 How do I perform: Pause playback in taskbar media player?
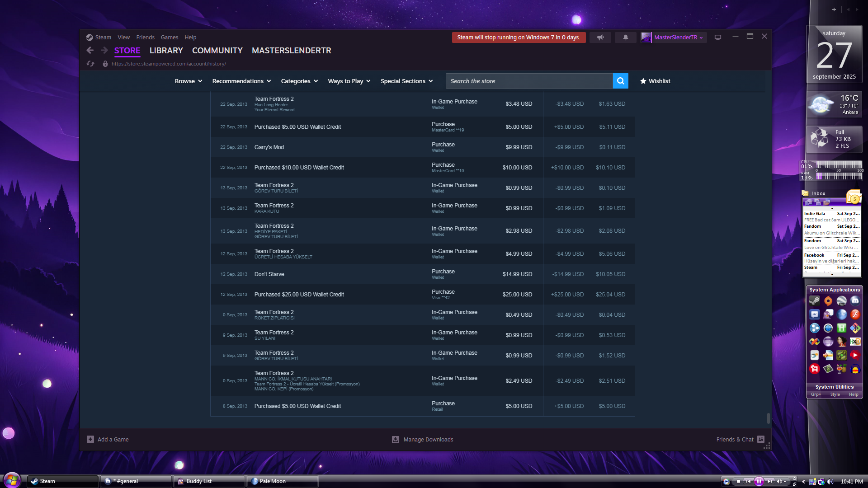click(x=759, y=481)
